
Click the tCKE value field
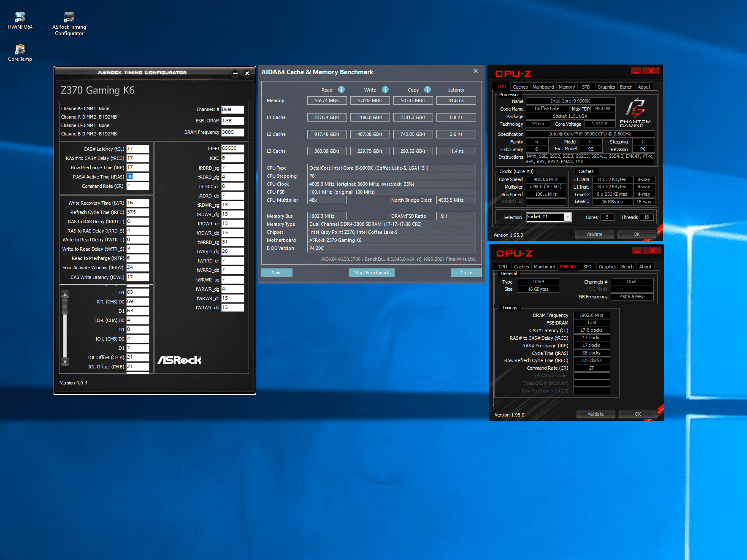click(233, 158)
